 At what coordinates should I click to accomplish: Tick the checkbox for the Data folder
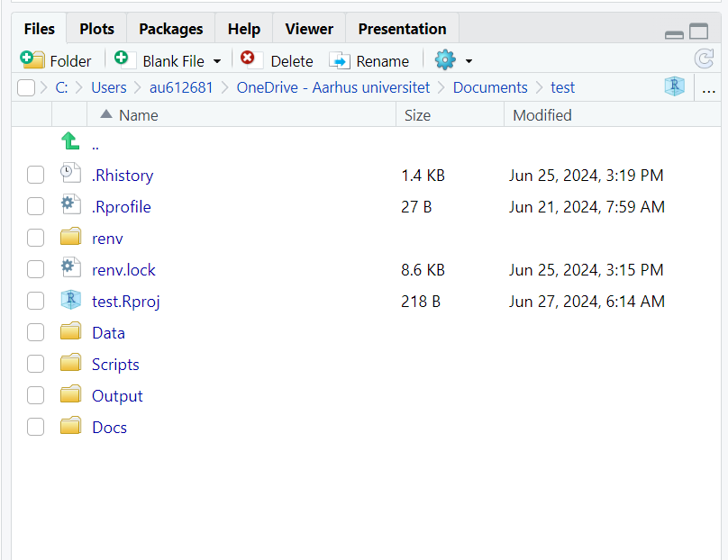[35, 332]
